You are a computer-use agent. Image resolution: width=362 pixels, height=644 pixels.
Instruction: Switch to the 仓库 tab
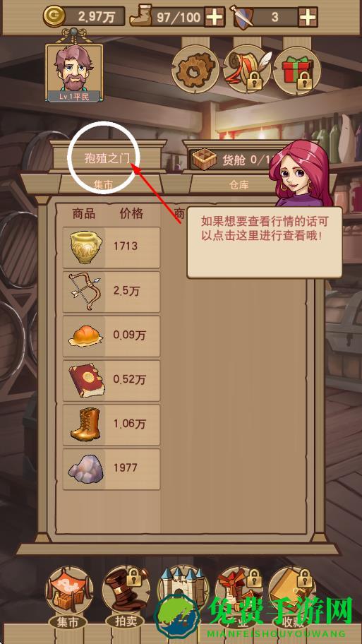[x=239, y=184]
